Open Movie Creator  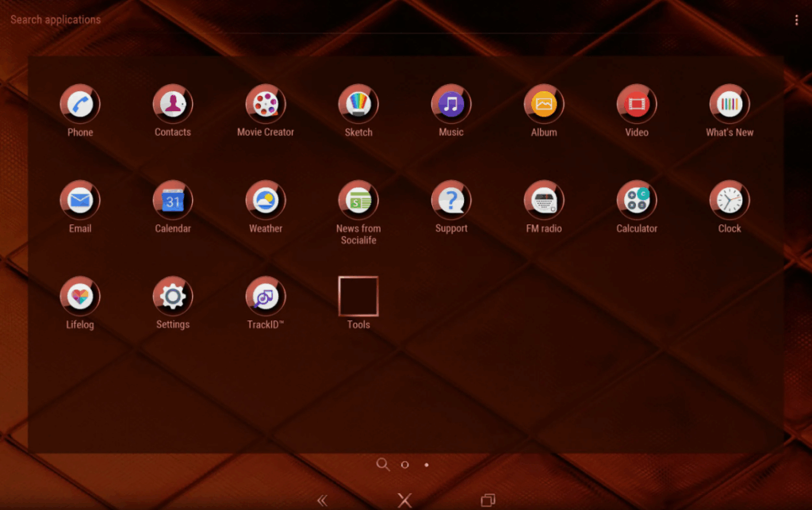266,105
